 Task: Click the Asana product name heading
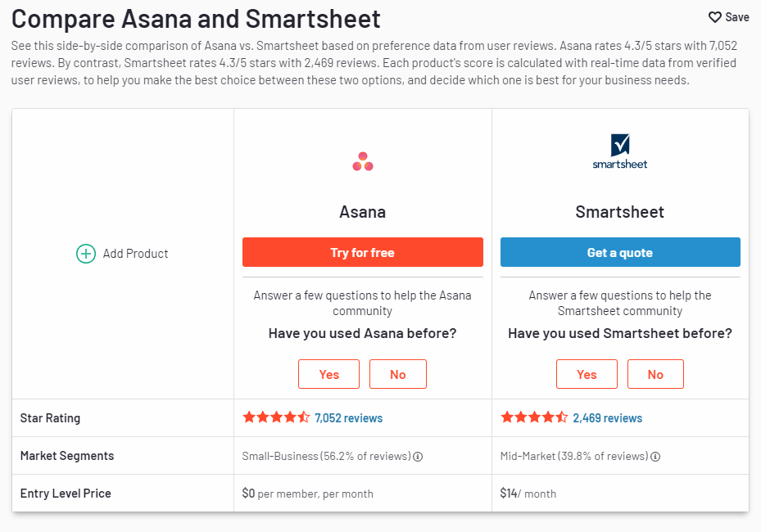pos(363,212)
